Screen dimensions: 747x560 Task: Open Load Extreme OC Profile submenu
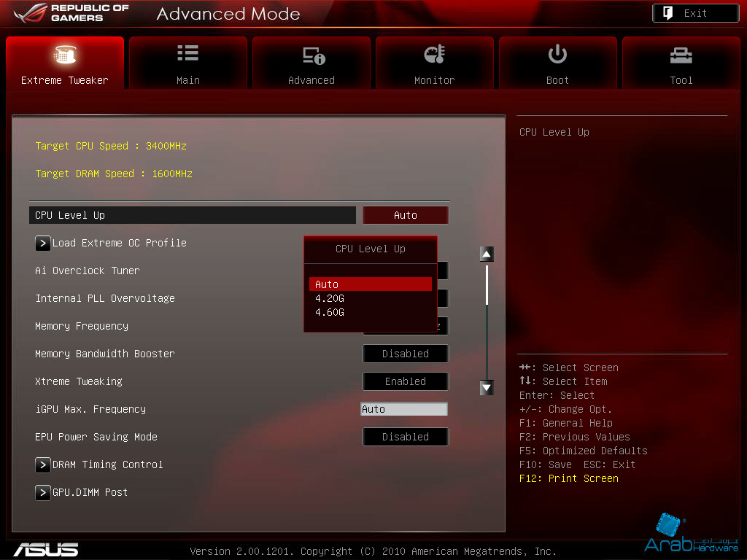pyautogui.click(x=119, y=243)
